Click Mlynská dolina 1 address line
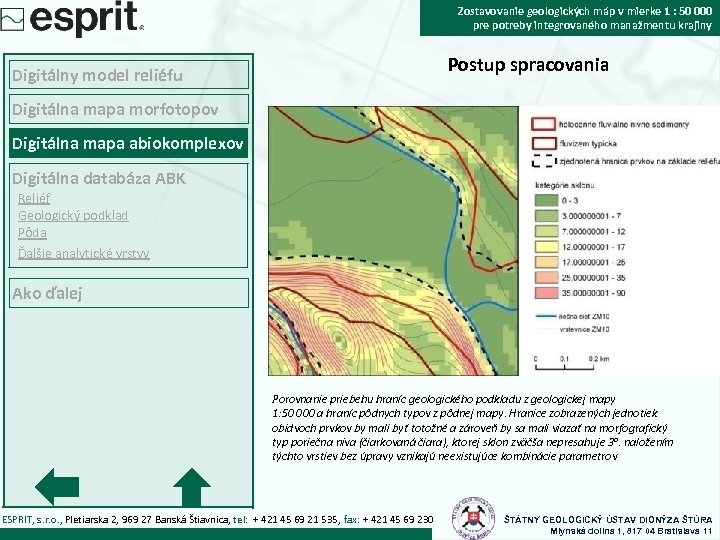 (631, 531)
